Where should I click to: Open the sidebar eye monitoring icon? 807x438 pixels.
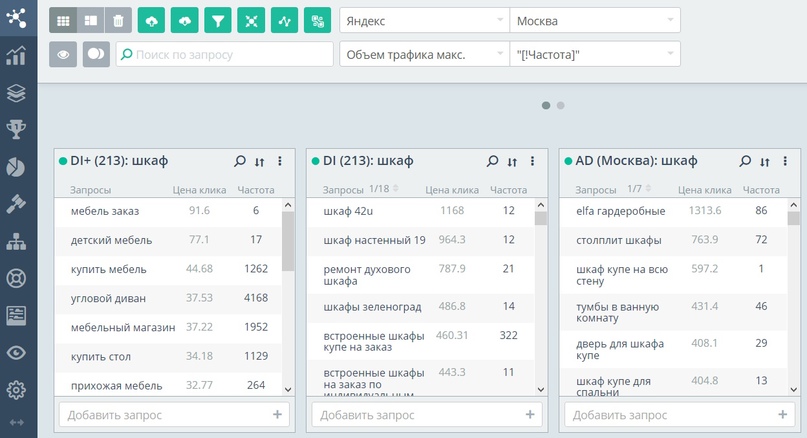(x=16, y=353)
